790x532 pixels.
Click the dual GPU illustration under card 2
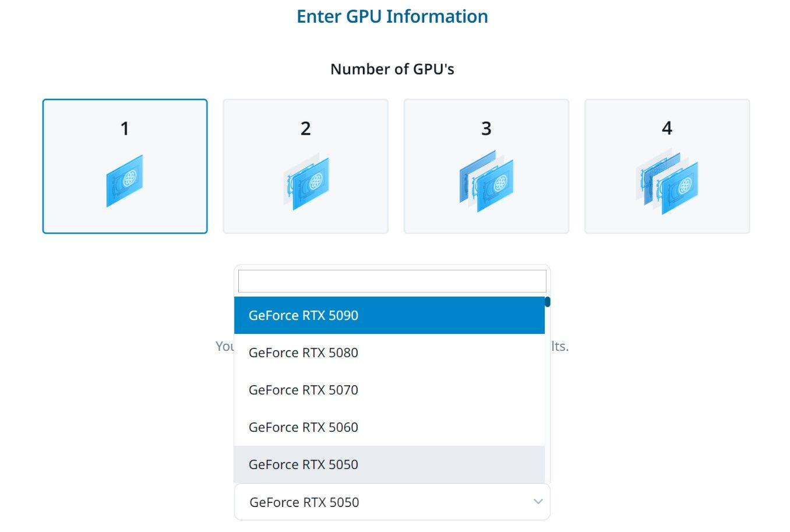(x=305, y=181)
